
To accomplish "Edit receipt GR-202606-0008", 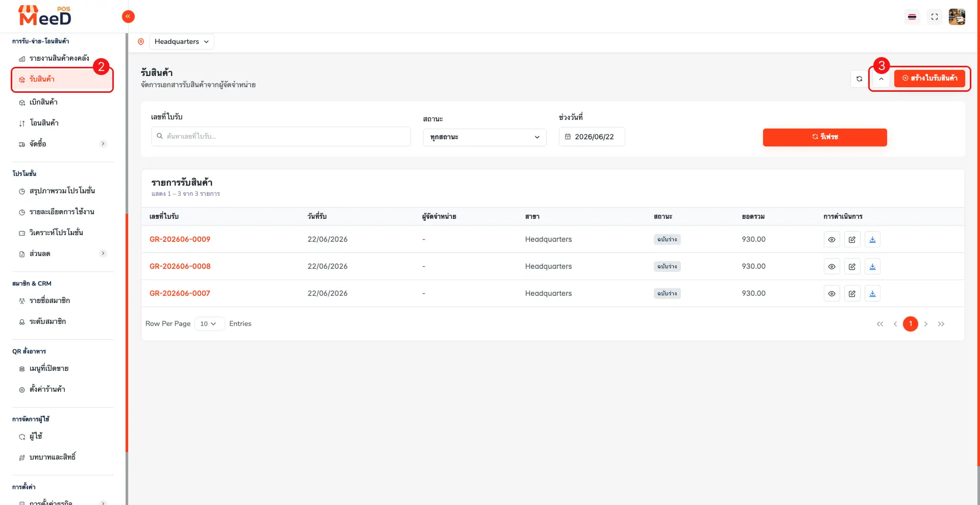I will coord(852,266).
